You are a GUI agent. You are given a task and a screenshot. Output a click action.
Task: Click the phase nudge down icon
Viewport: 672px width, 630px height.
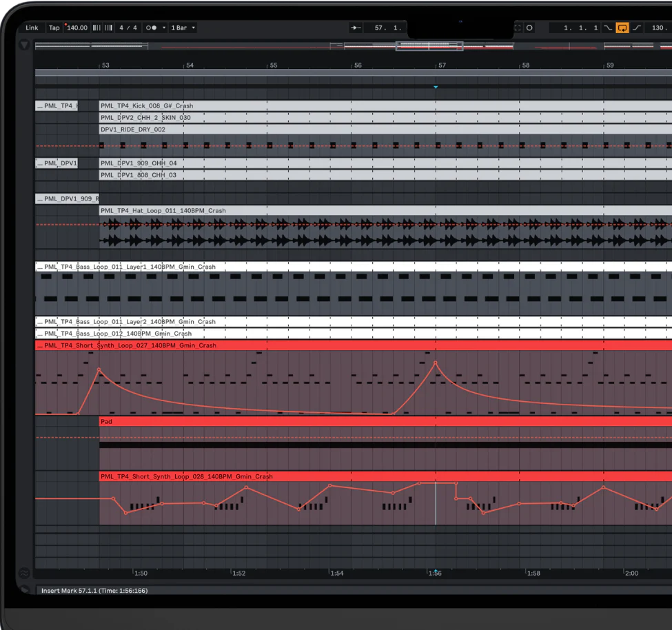click(x=97, y=28)
